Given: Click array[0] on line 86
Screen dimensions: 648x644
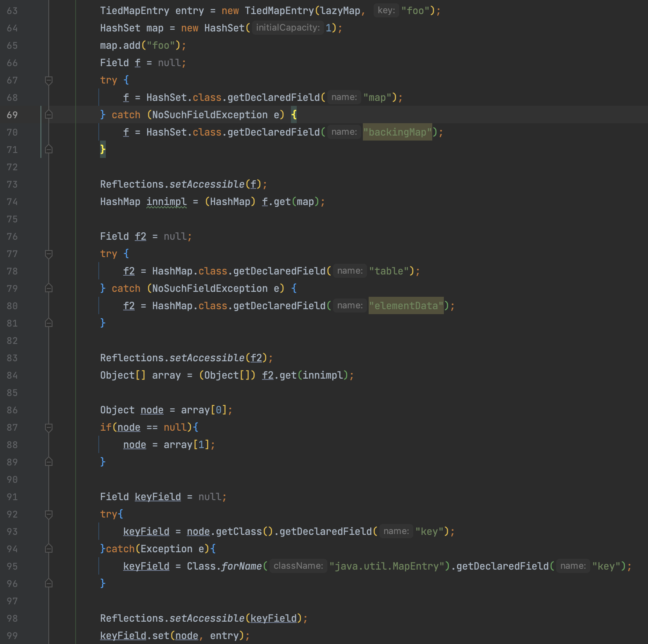Looking at the screenshot, I should [x=204, y=410].
